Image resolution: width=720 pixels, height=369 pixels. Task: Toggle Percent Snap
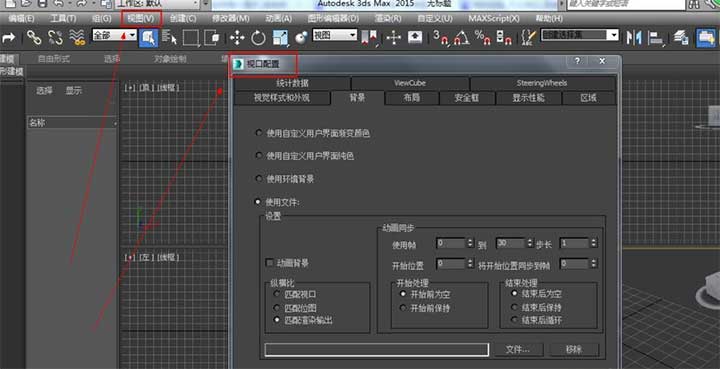tap(483, 38)
